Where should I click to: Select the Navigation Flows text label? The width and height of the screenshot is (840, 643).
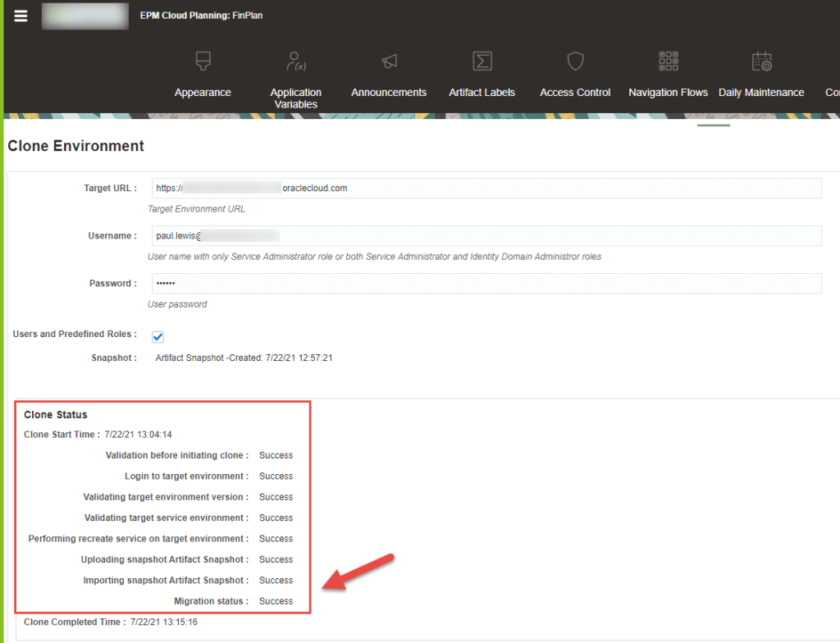point(669,93)
